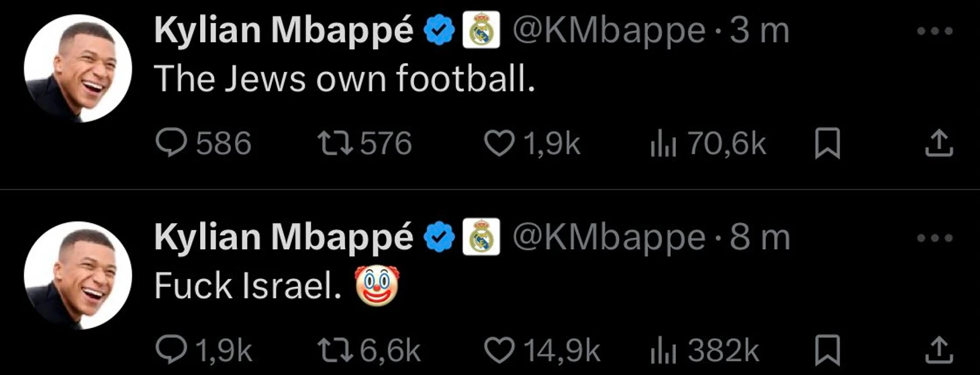Bookmark the tweet posted 8 m ago
The width and height of the screenshot is (980, 375).
tap(827, 350)
